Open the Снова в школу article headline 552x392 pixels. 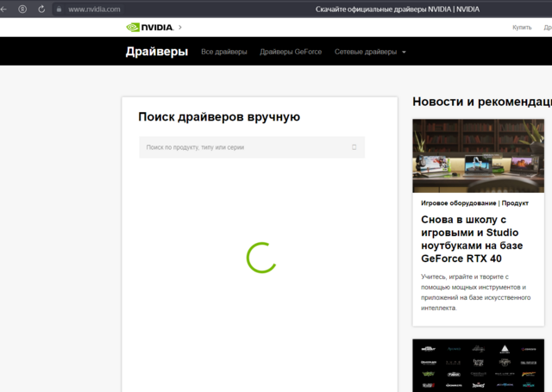coord(475,239)
